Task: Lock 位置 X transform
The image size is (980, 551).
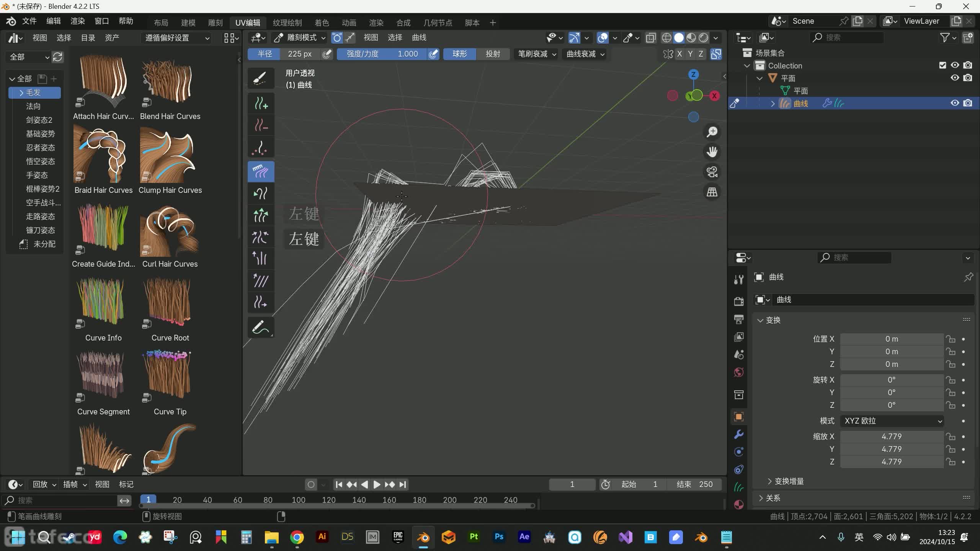Action: tap(951, 339)
